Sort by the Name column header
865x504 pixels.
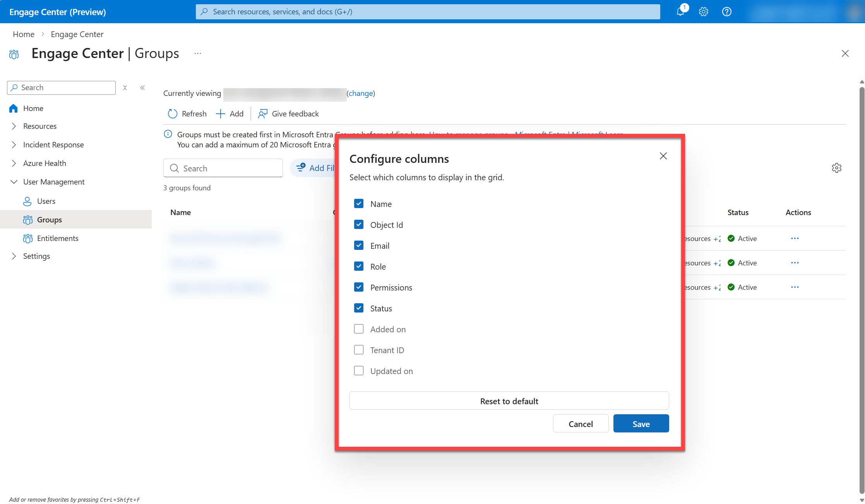coord(180,212)
